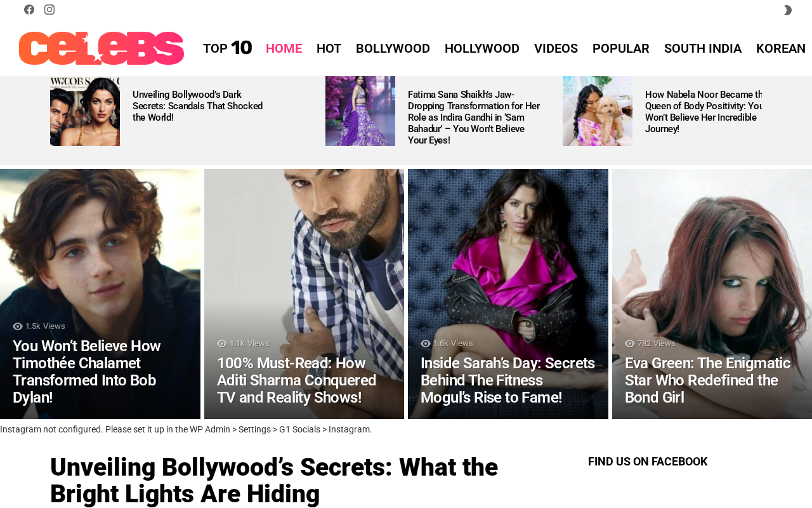812x508 pixels.
Task: Select the Bollywood menu item
Action: click(x=393, y=48)
